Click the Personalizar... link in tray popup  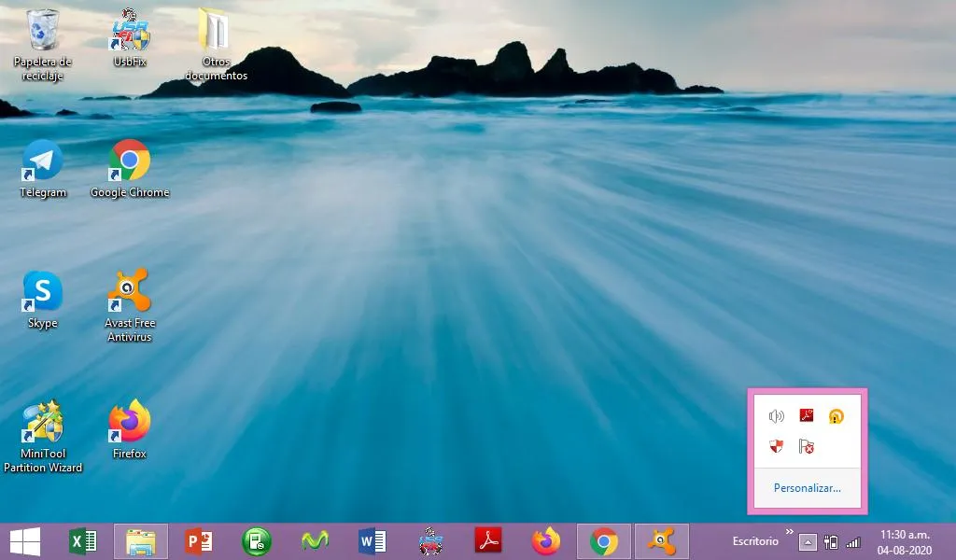click(x=807, y=488)
